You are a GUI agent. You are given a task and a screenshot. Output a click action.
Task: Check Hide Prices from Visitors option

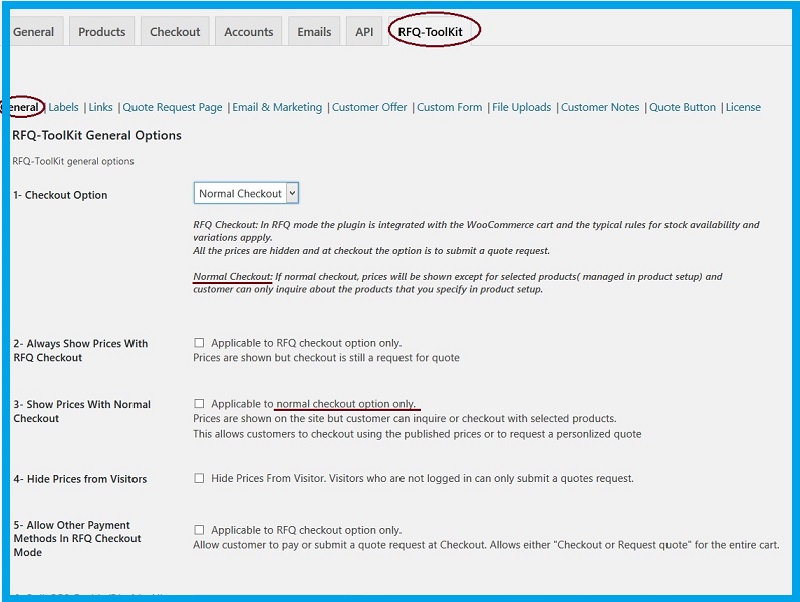point(199,478)
